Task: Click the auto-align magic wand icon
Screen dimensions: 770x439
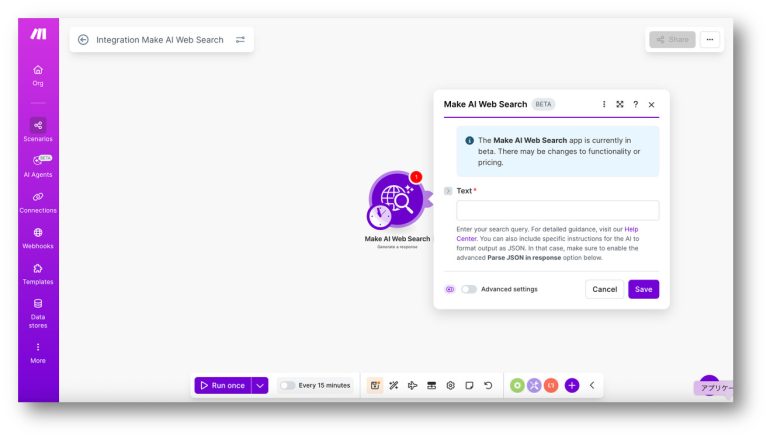Action: (x=394, y=385)
